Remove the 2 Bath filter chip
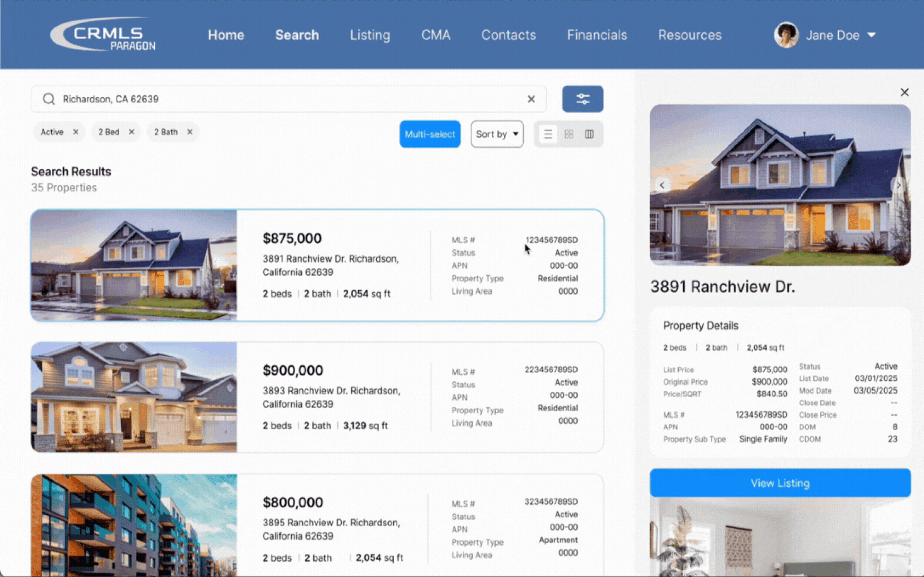 (190, 132)
